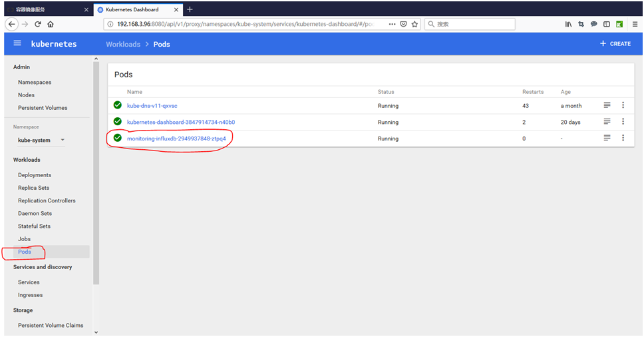
Task: Open the monitoring-influxdb-2949937848-ztpq4 pod link
Action: [x=176, y=139]
